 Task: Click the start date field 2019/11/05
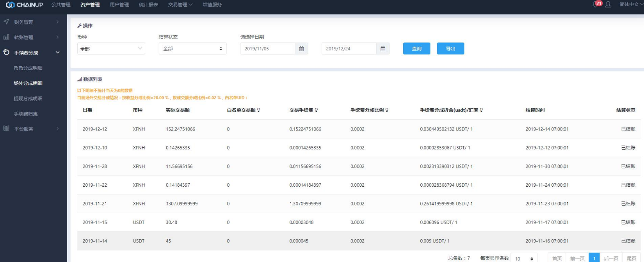coord(268,49)
